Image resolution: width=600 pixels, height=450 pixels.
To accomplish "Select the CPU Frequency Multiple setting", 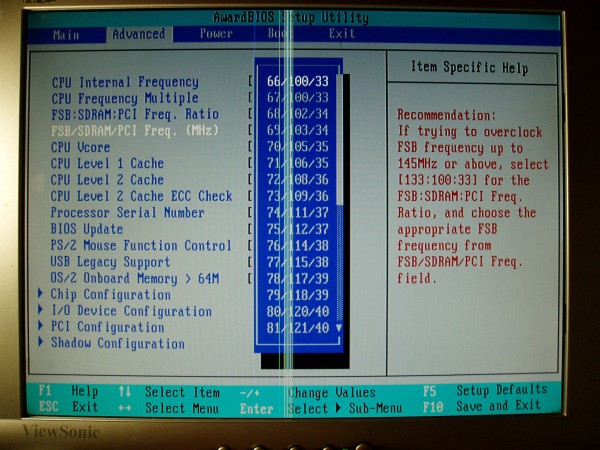I will point(125,98).
